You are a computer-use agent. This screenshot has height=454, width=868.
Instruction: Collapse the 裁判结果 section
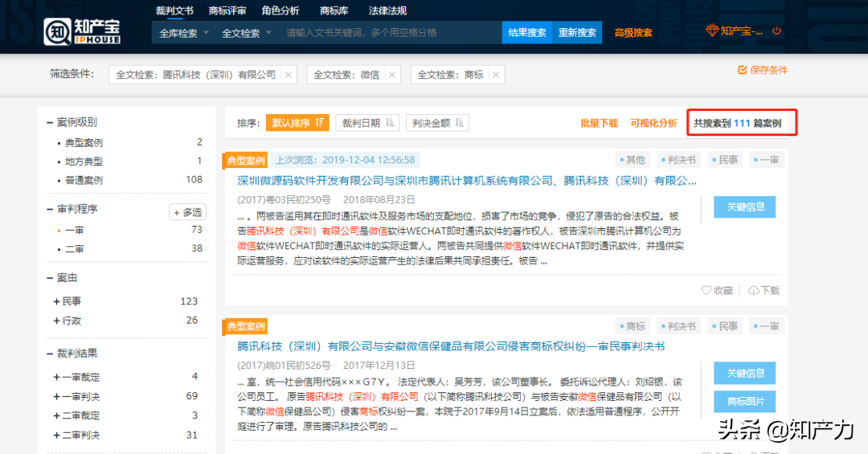(50, 354)
